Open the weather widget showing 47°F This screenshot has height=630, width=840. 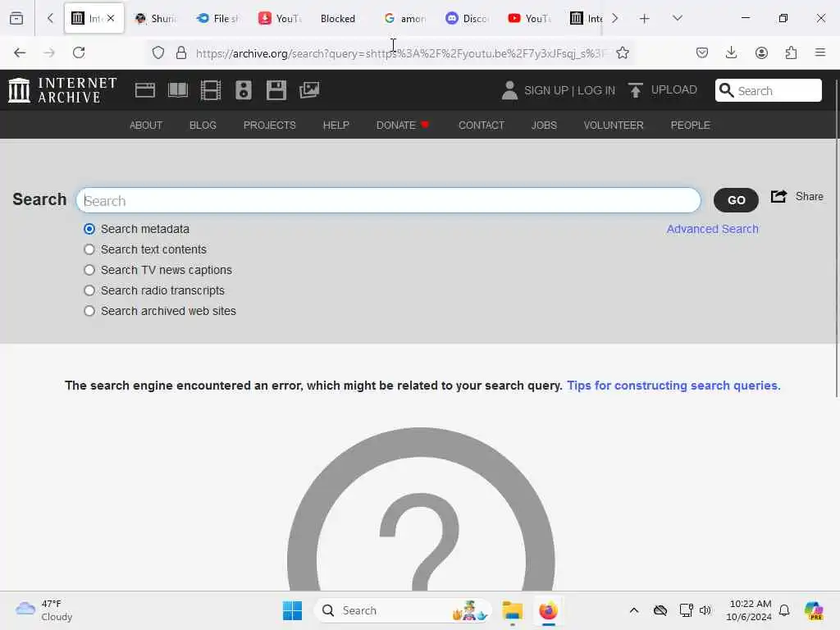point(44,610)
